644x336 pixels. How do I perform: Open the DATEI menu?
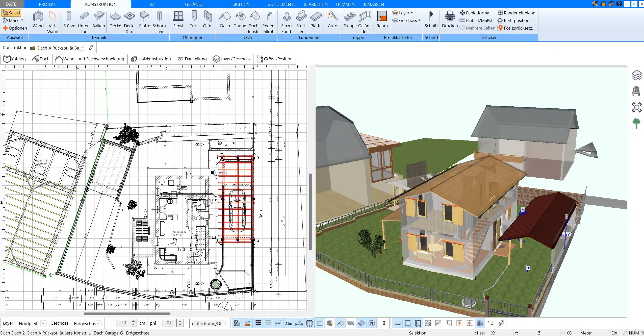pos(12,4)
